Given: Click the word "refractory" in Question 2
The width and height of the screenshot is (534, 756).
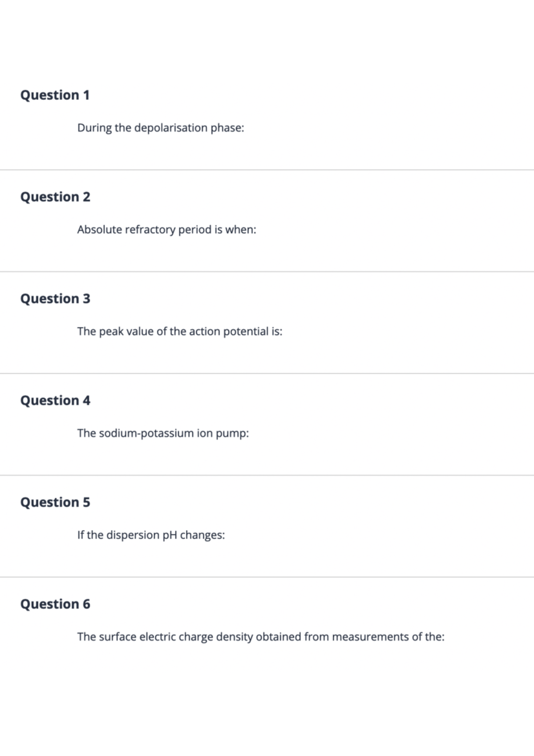Looking at the screenshot, I should [x=150, y=230].
